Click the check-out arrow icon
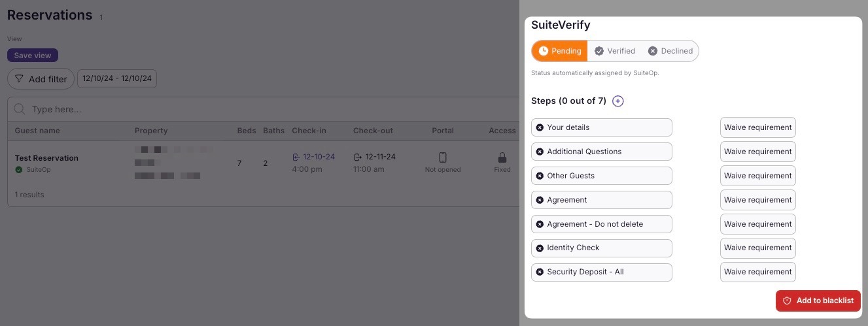This screenshot has height=326, width=868. pyautogui.click(x=358, y=157)
